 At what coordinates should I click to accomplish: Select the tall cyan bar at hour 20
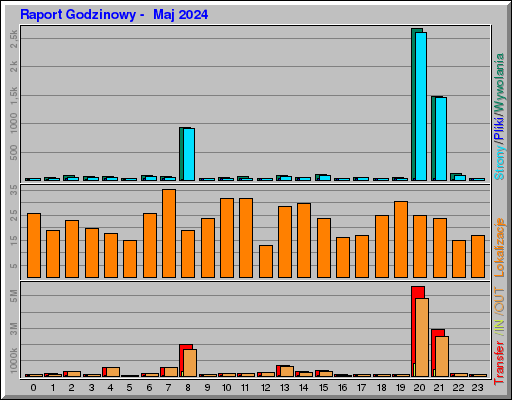click(x=421, y=106)
